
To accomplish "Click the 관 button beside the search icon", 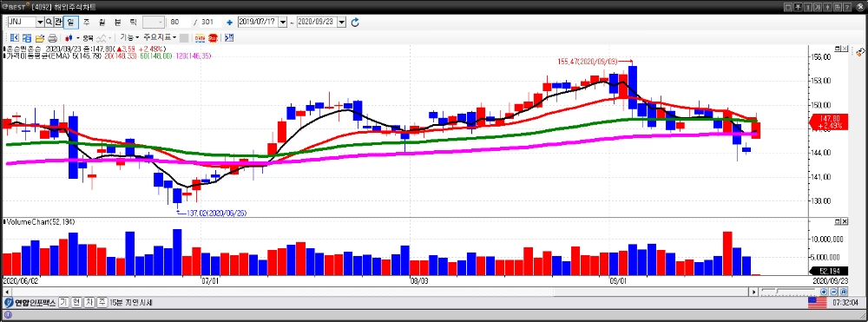I will pos(57,22).
